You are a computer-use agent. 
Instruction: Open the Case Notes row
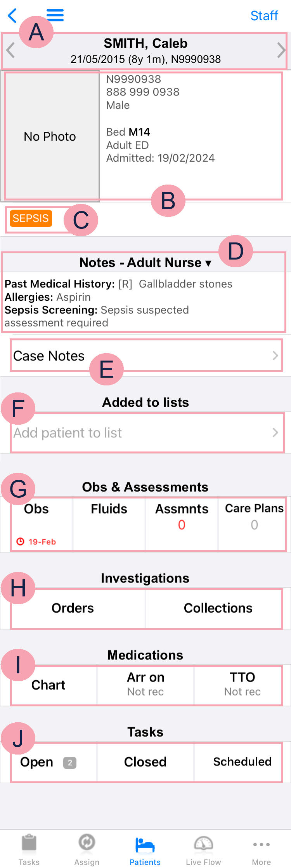click(x=145, y=356)
